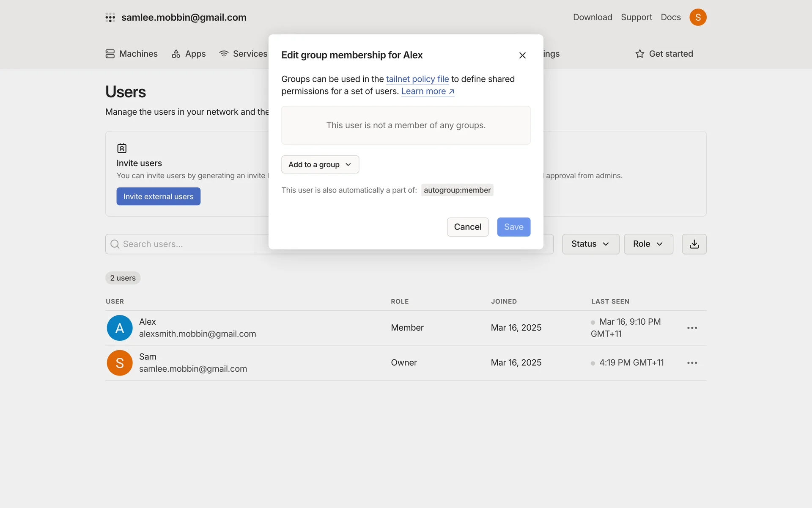
Task: Open the Role filter dropdown
Action: pyautogui.click(x=648, y=244)
